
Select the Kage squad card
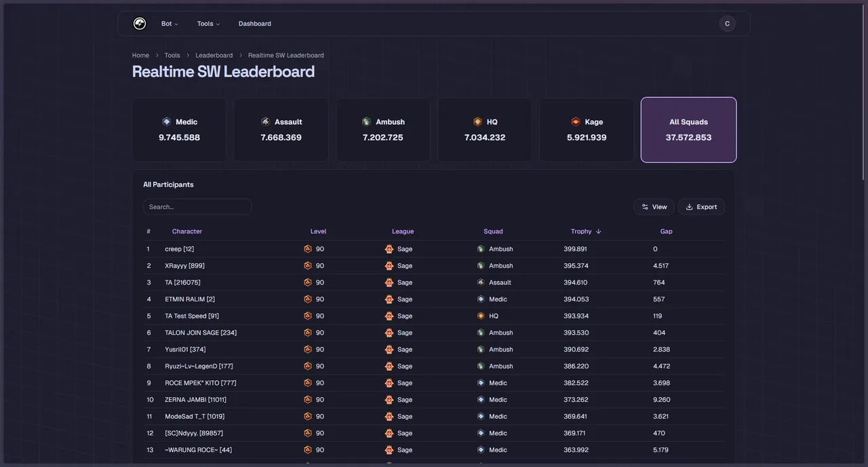[x=587, y=130]
